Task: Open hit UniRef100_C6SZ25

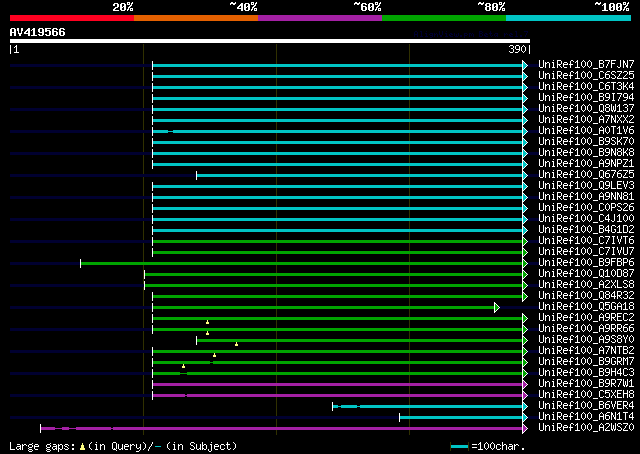Action: 586,75
